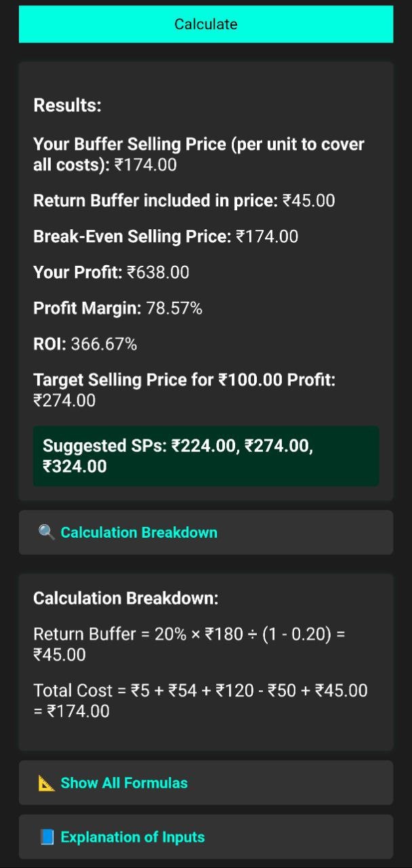Select the ₹324.00 suggested selling price
This screenshot has width=412, height=868.
[x=75, y=467]
